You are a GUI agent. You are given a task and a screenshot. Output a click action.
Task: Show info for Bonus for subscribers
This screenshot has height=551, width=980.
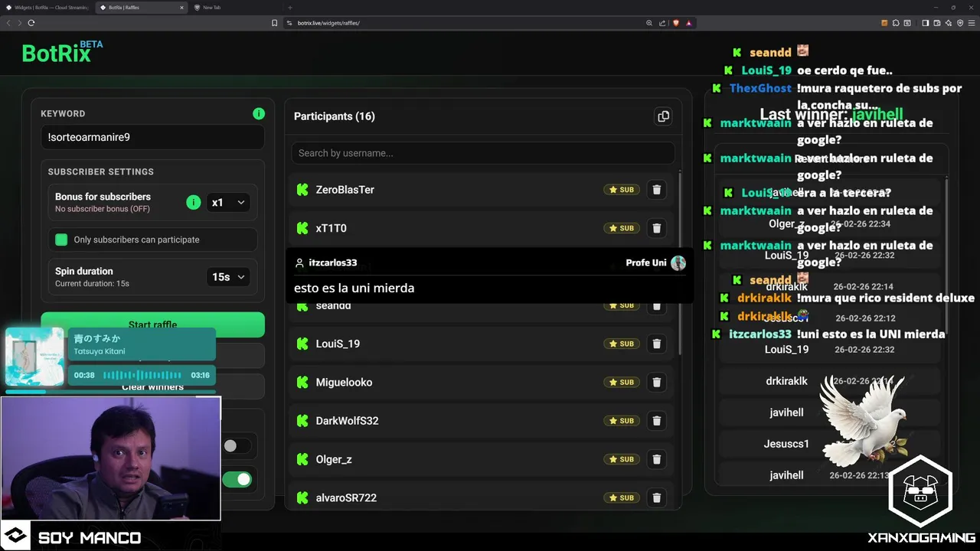(194, 202)
